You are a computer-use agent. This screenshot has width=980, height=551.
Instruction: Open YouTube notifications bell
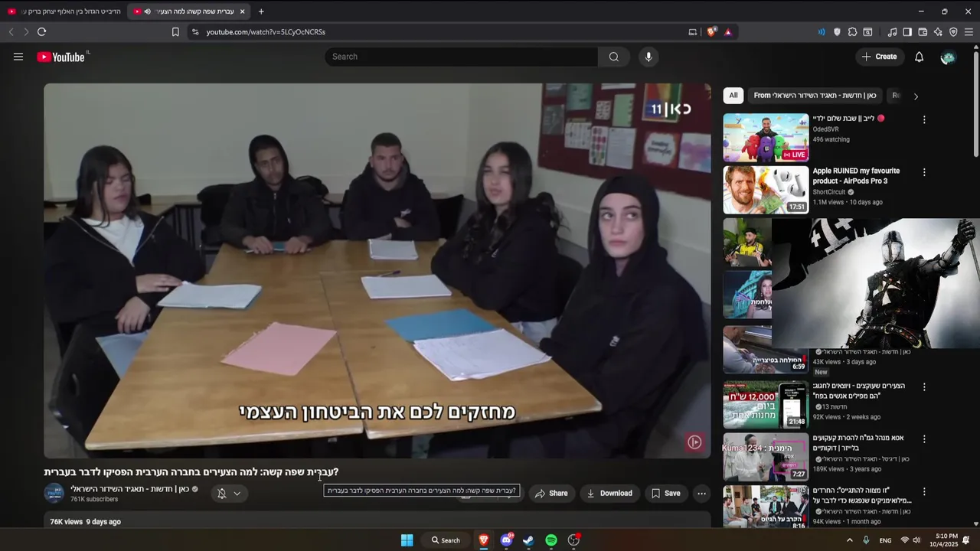point(919,57)
